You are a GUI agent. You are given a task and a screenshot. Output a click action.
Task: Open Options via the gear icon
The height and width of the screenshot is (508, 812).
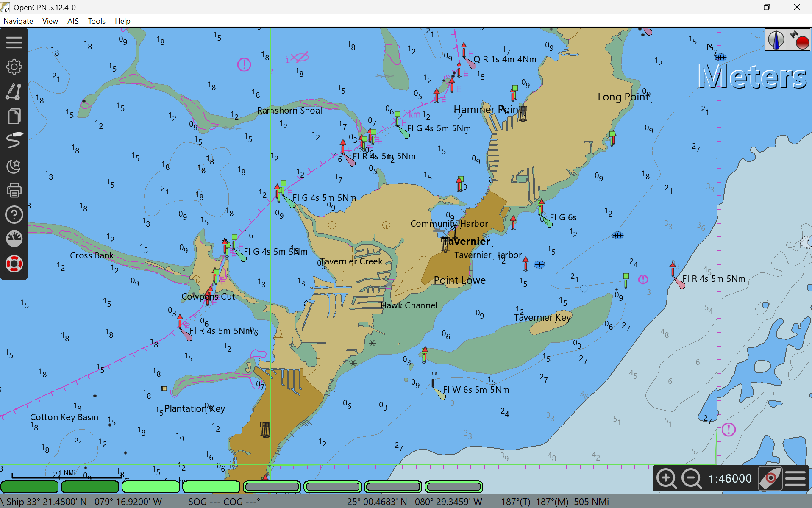point(14,67)
